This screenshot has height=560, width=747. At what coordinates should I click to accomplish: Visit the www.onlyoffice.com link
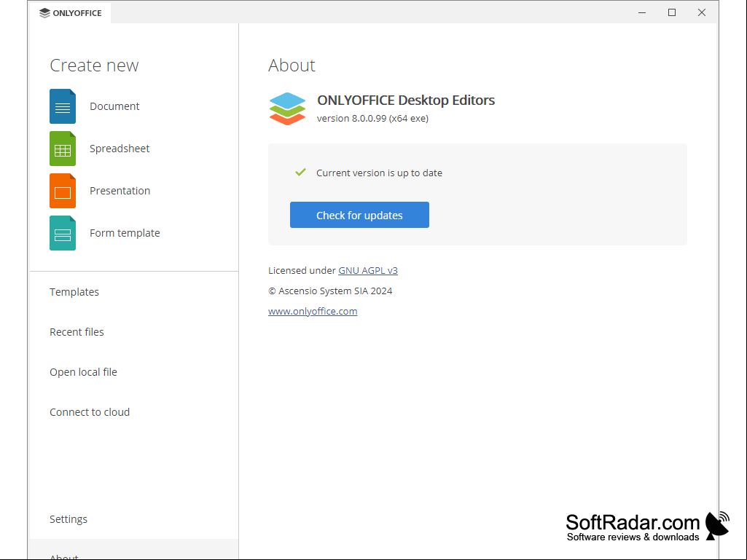point(313,311)
